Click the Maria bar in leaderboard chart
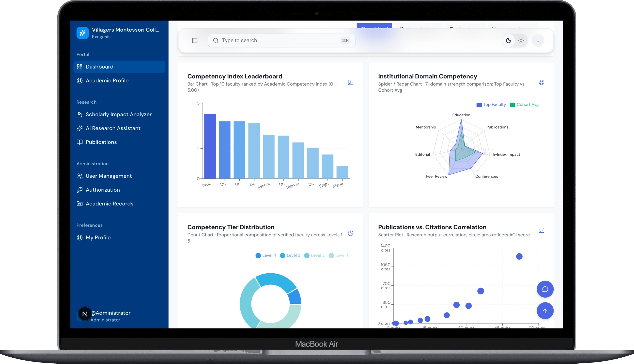Viewport: 634px width, 364px height. [342, 172]
